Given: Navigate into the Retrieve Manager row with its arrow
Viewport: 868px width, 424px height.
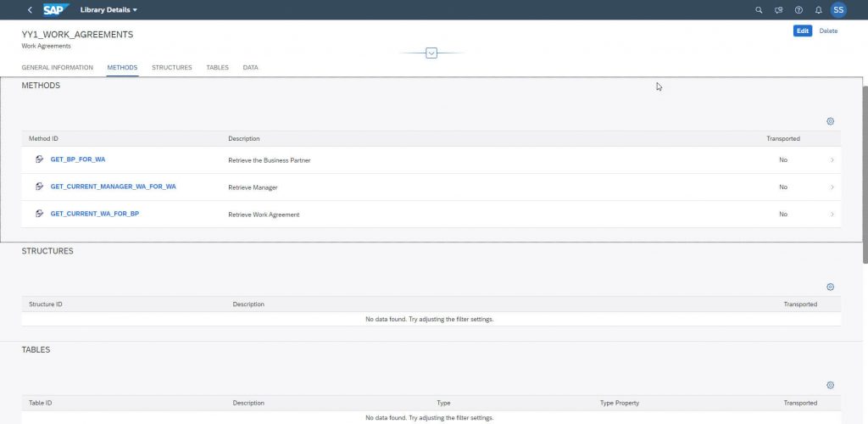Looking at the screenshot, I should point(832,187).
